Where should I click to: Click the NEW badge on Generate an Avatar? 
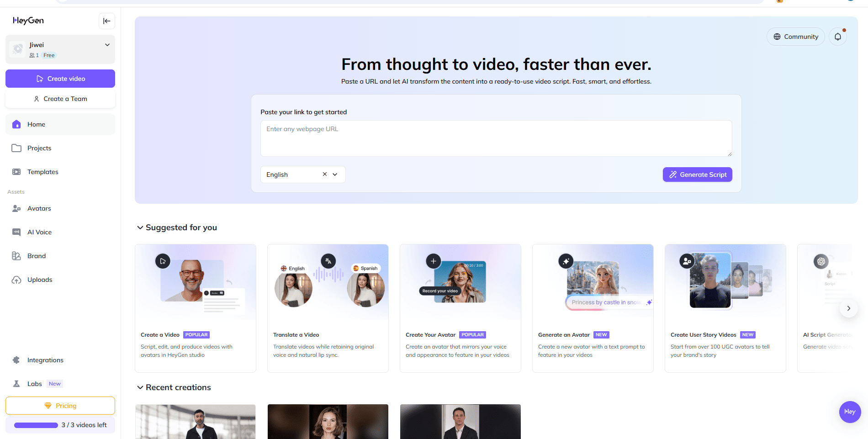pos(601,335)
